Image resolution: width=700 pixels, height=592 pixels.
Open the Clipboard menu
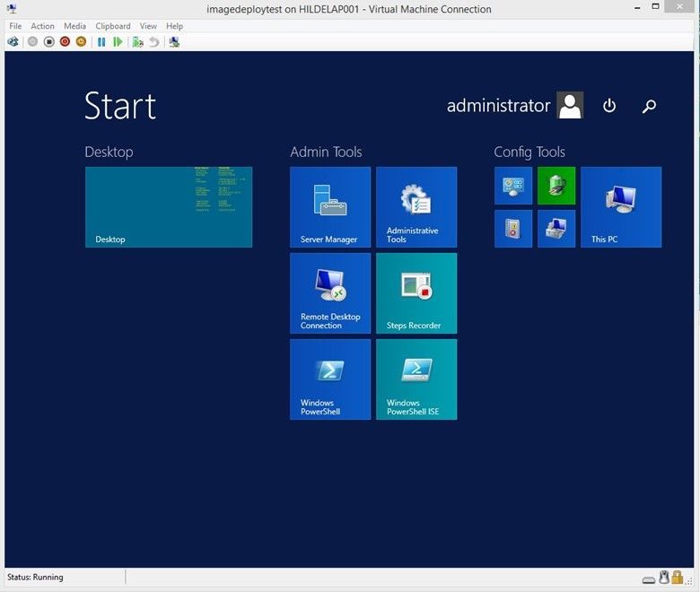pos(113,26)
